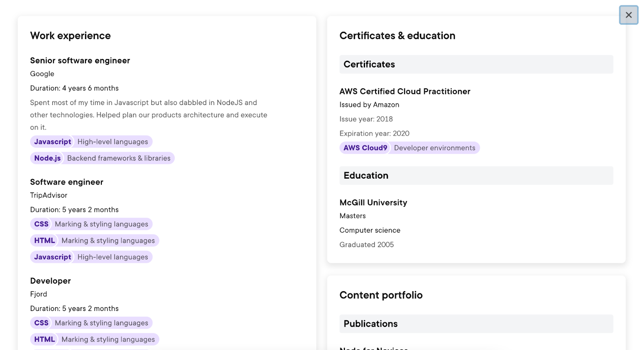Click the 'Work experience' heading
Image resolution: width=644 pixels, height=350 pixels.
pos(70,36)
